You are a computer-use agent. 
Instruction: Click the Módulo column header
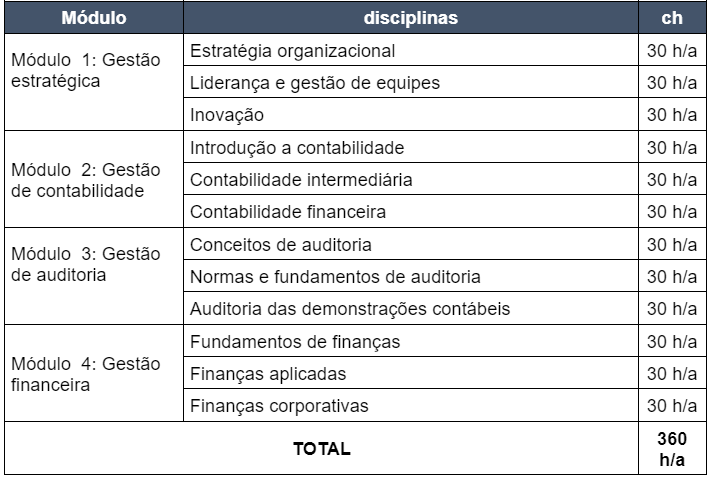(93, 19)
